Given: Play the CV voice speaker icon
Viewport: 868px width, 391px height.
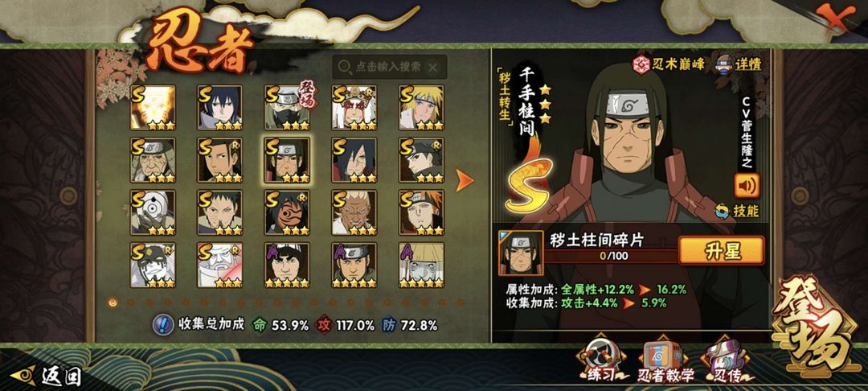Looking at the screenshot, I should click(x=747, y=186).
